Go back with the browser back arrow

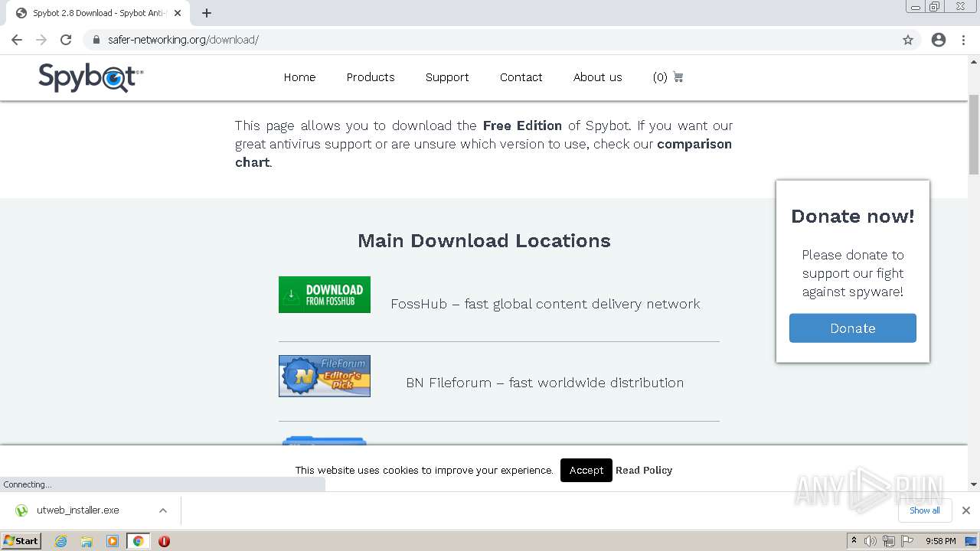point(17,40)
